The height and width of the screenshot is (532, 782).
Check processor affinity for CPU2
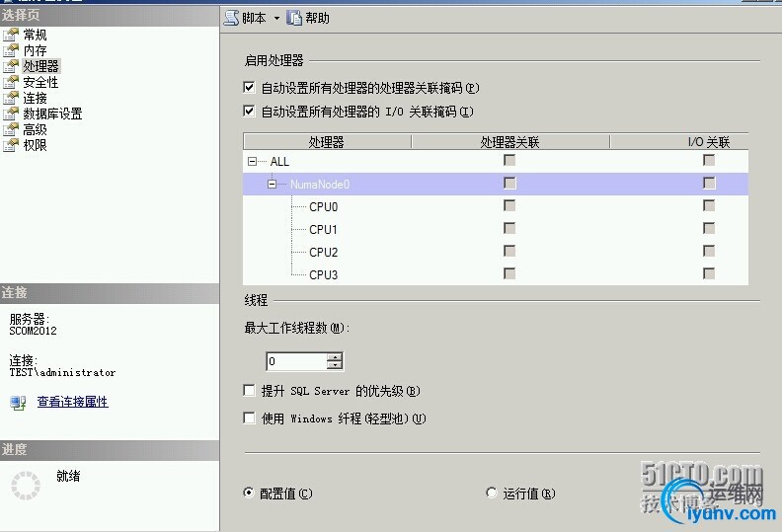tap(509, 251)
